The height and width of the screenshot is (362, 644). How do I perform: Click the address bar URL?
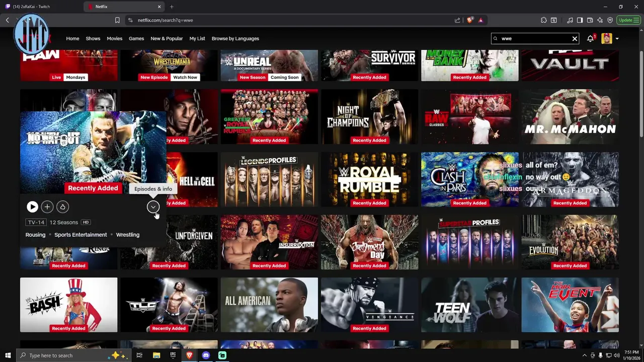pos(165,20)
